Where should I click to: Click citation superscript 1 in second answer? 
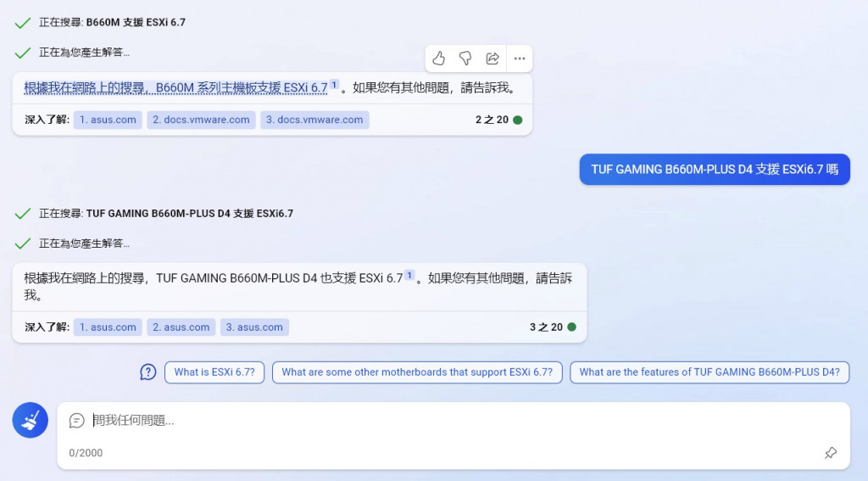pyautogui.click(x=409, y=275)
